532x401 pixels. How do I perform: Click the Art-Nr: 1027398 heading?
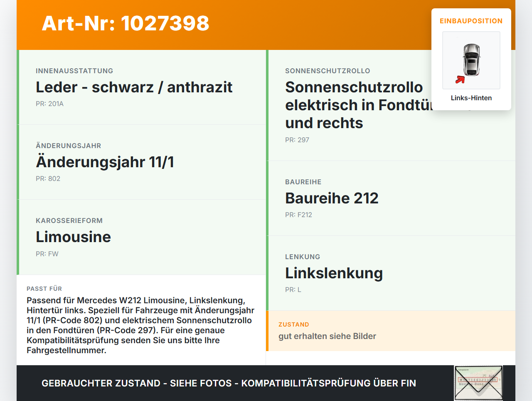coord(126,24)
